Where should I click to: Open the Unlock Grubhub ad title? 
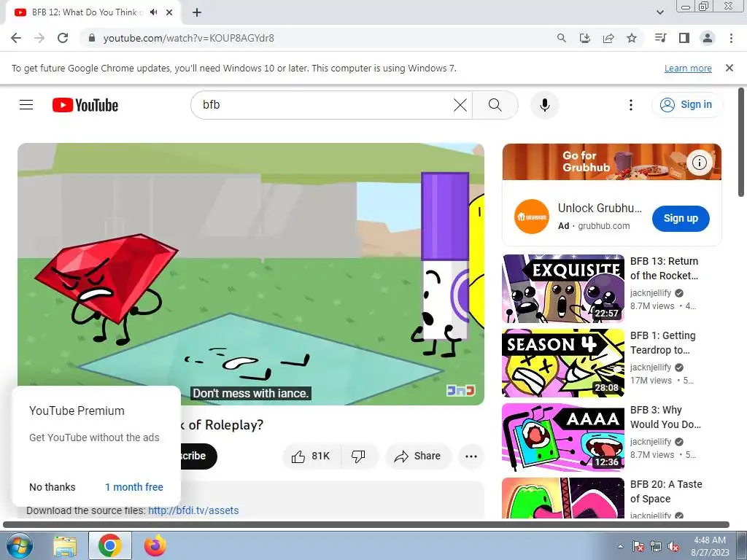point(600,208)
